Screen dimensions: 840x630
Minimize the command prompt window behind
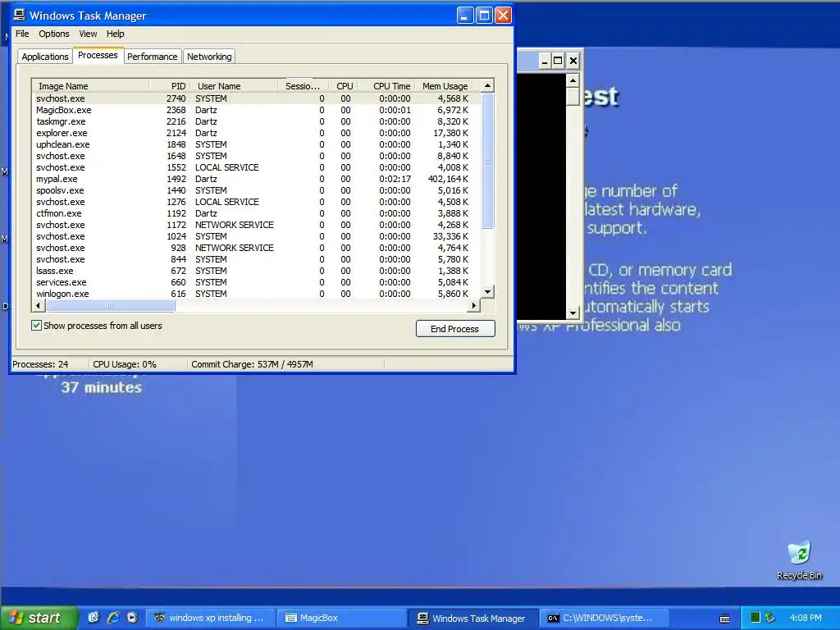(544, 61)
